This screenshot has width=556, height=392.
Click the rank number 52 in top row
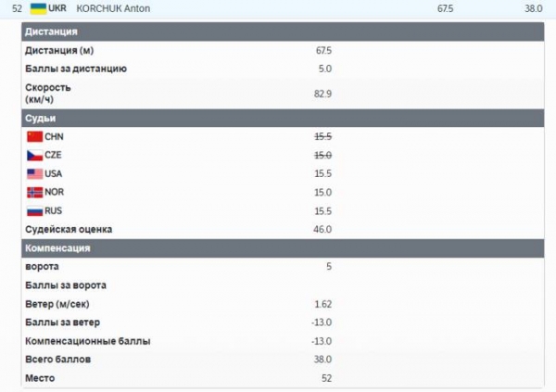17,8
